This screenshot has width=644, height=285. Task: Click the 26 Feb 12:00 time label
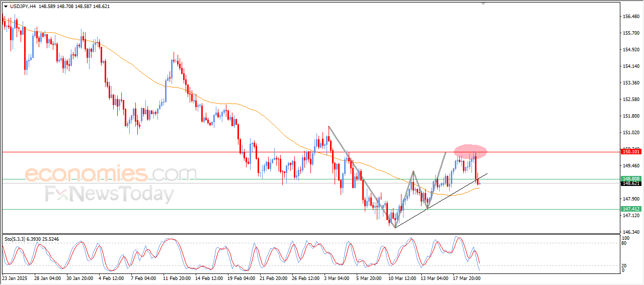(305, 277)
